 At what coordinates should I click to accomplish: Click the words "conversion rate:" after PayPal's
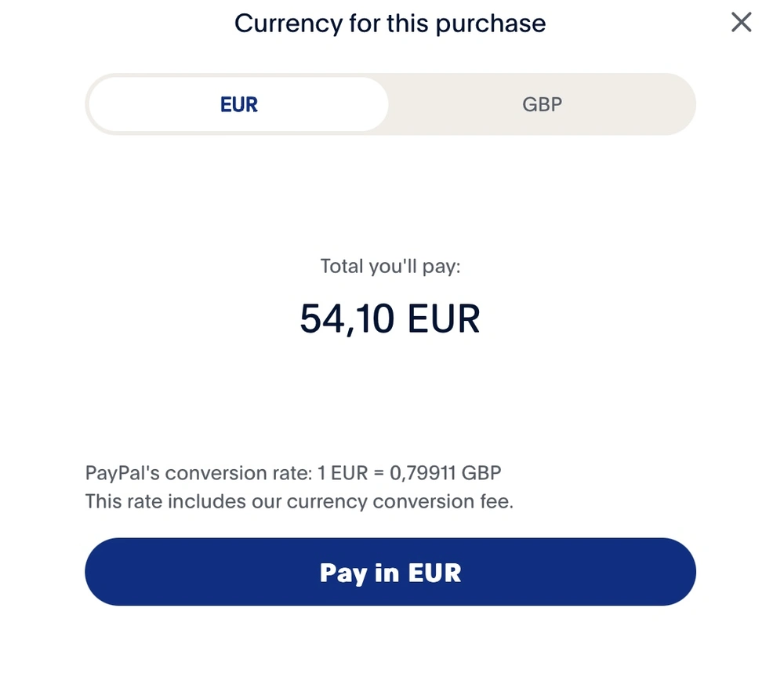[238, 473]
